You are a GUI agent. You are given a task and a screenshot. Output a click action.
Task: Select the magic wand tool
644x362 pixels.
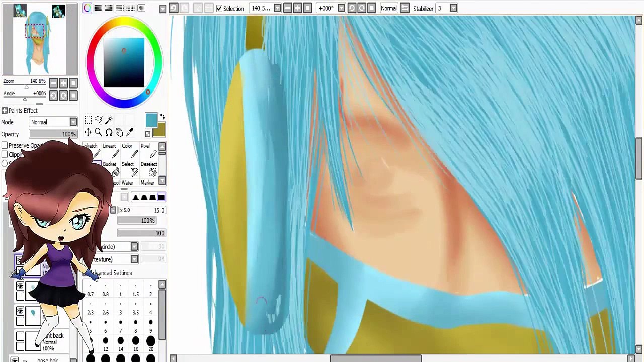click(x=109, y=120)
